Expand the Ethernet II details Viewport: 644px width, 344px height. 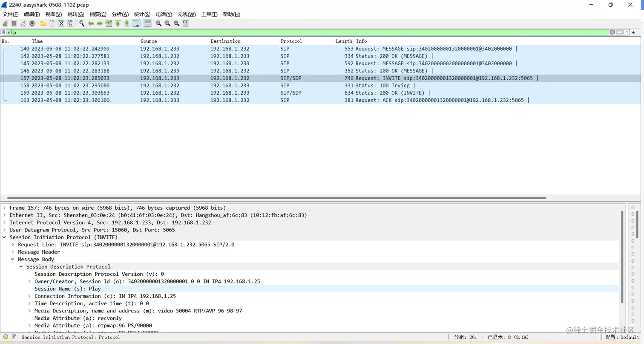(5, 215)
